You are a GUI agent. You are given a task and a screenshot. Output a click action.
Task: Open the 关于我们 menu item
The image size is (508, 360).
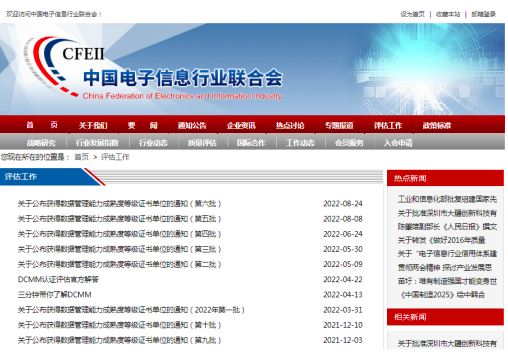coord(93,125)
